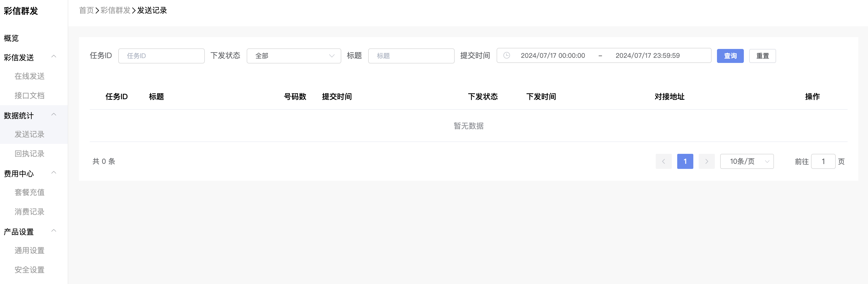Focus the 标题 input field
The height and width of the screenshot is (284, 868).
point(411,56)
